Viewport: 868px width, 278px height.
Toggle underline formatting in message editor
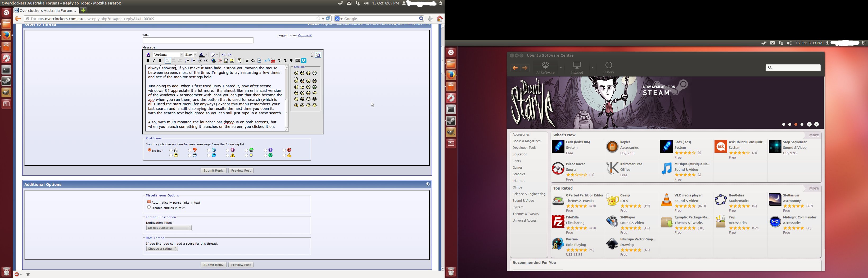coord(160,61)
